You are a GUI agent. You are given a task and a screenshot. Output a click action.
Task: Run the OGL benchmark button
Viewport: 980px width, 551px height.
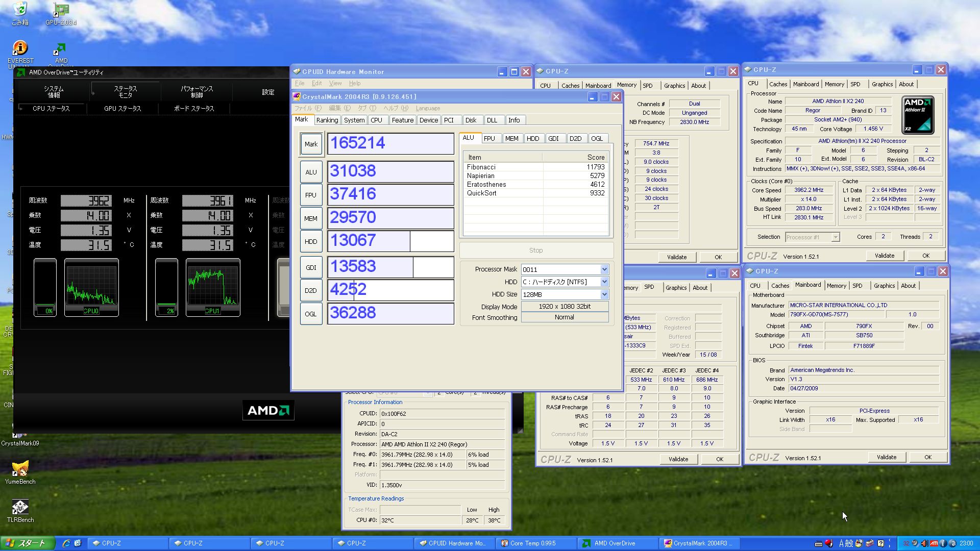click(311, 314)
